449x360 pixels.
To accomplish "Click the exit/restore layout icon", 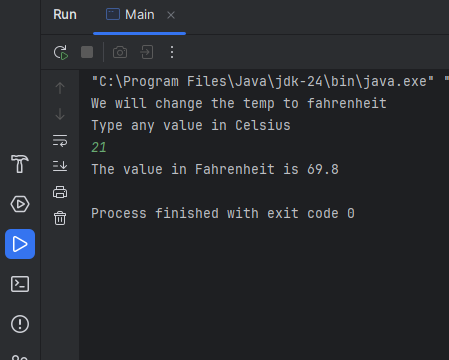I will tap(147, 52).
